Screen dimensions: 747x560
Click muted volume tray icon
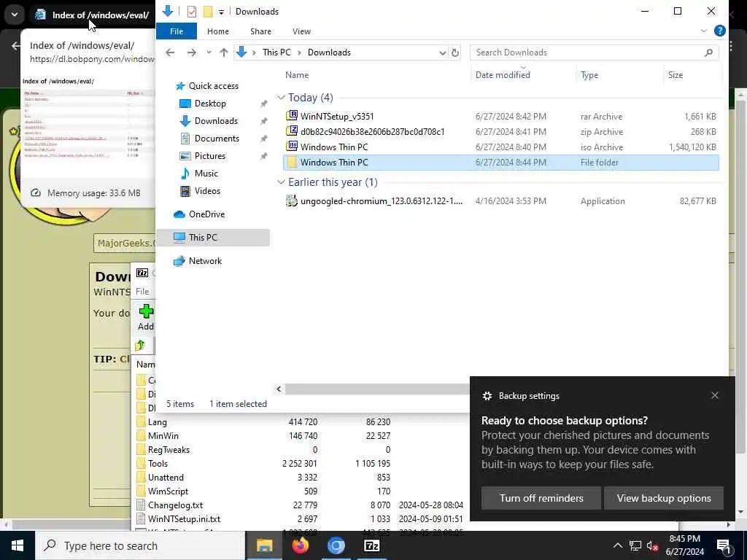click(x=652, y=545)
